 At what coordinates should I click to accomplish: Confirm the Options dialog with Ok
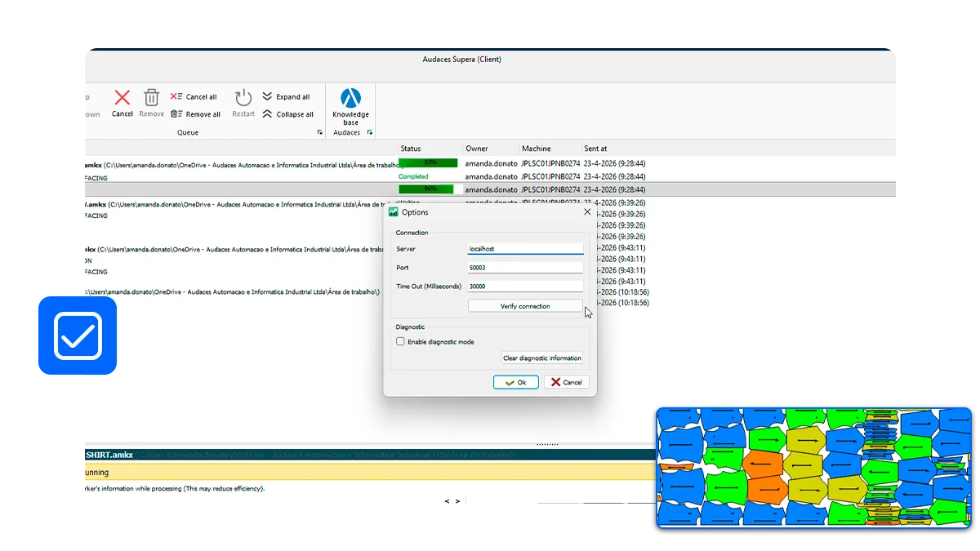[x=515, y=382]
